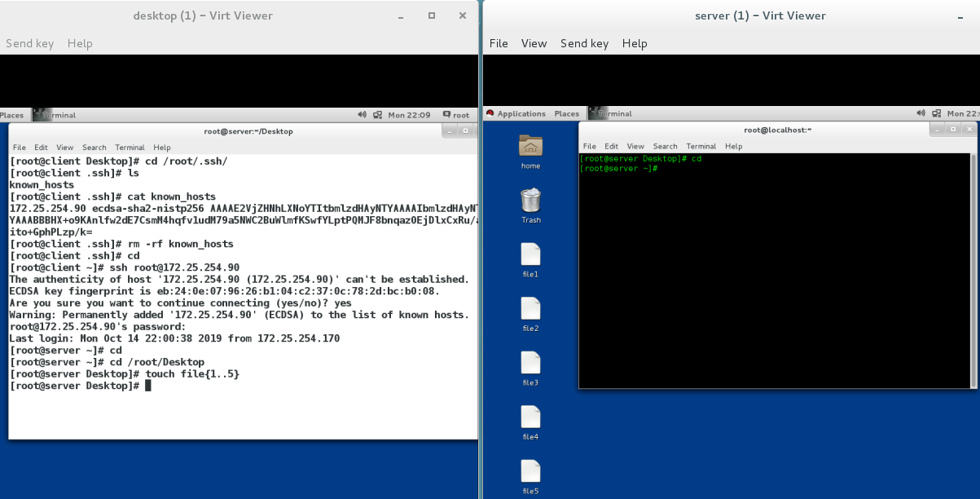Open Help menu of server Virt Viewer
This screenshot has height=499, width=980.
click(x=635, y=43)
